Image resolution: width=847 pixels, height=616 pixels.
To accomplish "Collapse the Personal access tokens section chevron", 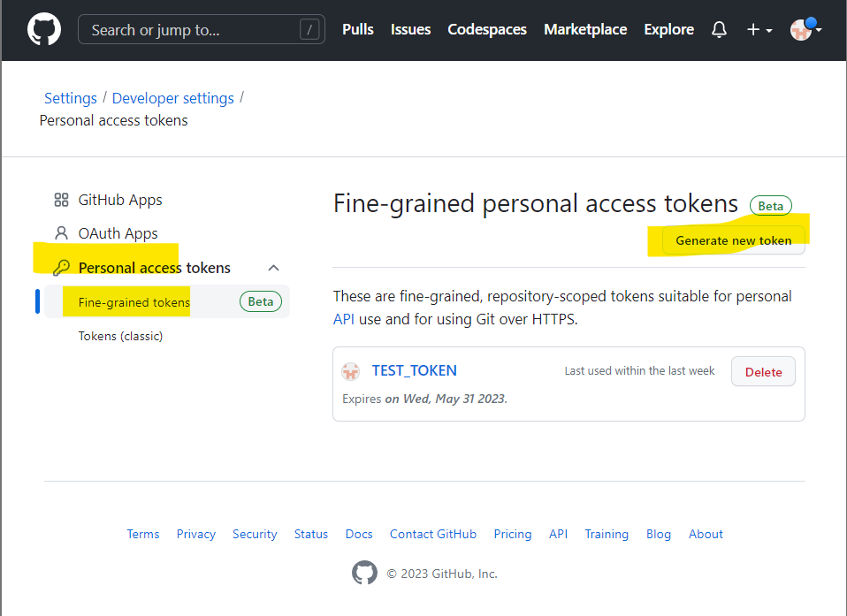I will (274, 268).
